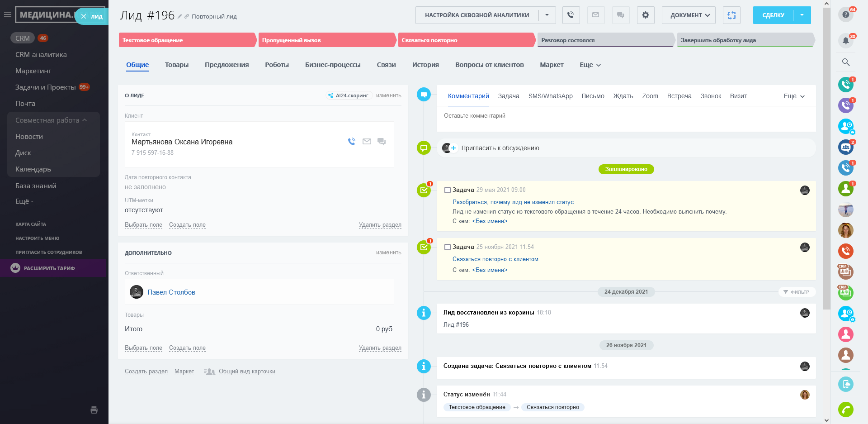Click the Оставьте комментарий input field

coord(626,116)
